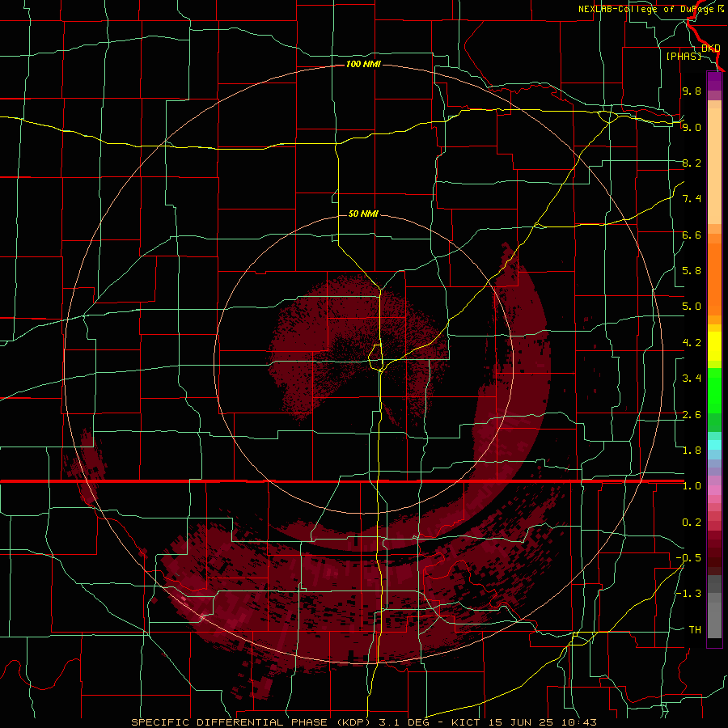728x728 pixels.
Task: Pick the pink segment of the color bar
Action: click(x=714, y=490)
